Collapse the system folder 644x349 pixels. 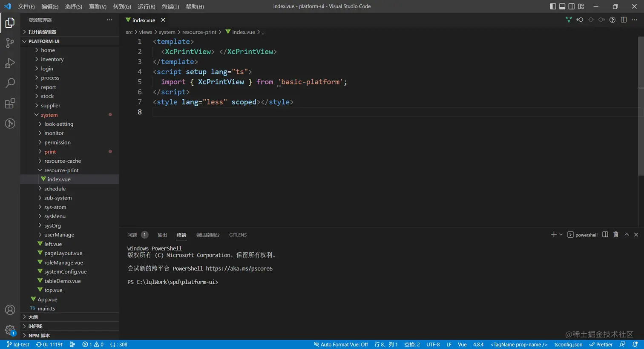[70, 115]
